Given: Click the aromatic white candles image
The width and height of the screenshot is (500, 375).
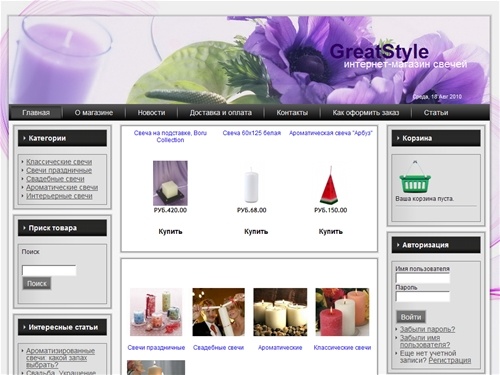Looking at the screenshot, I should click(280, 312).
